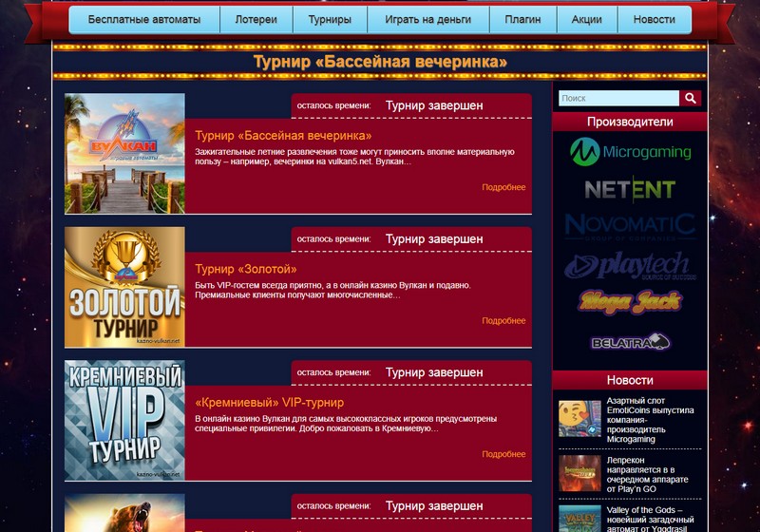Open the roaring bear tournament thumbnail
Screen dimensions: 760x532
tap(124, 513)
